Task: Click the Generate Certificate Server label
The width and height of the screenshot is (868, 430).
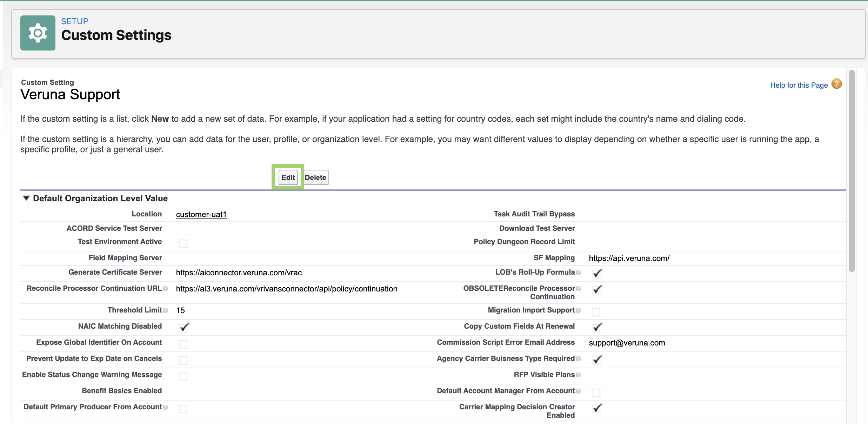Action: pyautogui.click(x=115, y=272)
